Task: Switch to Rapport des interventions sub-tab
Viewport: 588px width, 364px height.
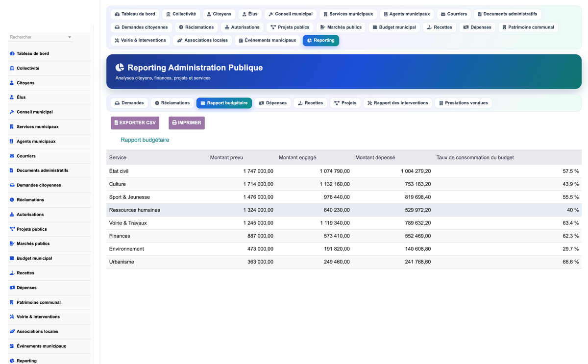Action: tap(398, 103)
